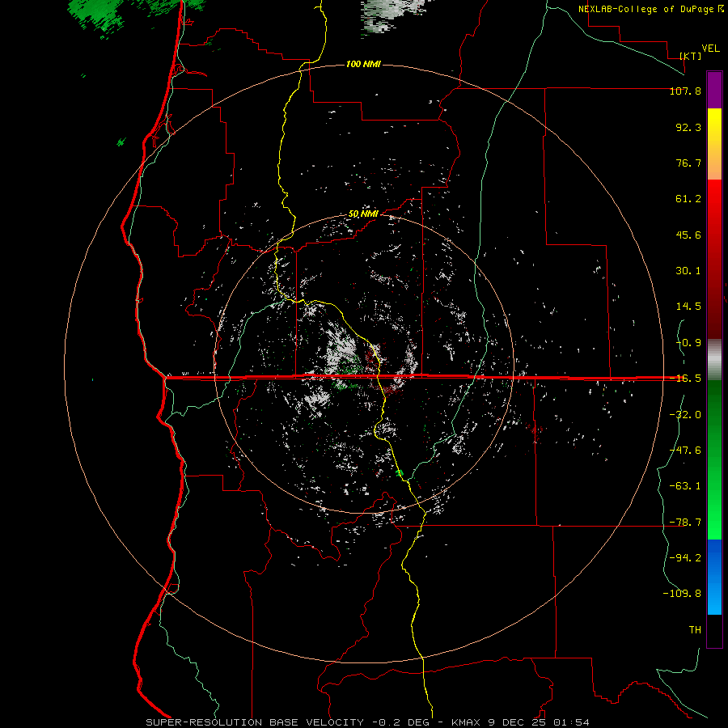The width and height of the screenshot is (728, 728).
Task: Select the 30.1 legend value
Action: pyautogui.click(x=688, y=271)
